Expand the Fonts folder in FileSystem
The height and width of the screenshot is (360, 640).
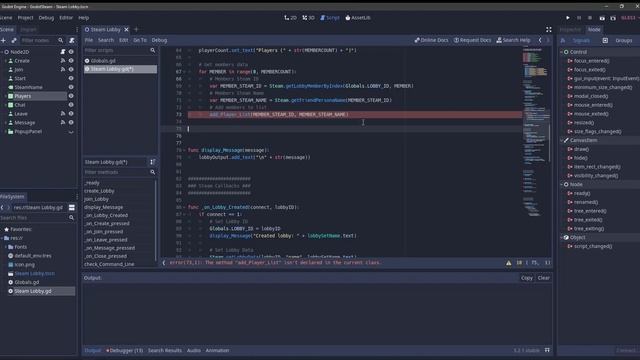pos(6,247)
